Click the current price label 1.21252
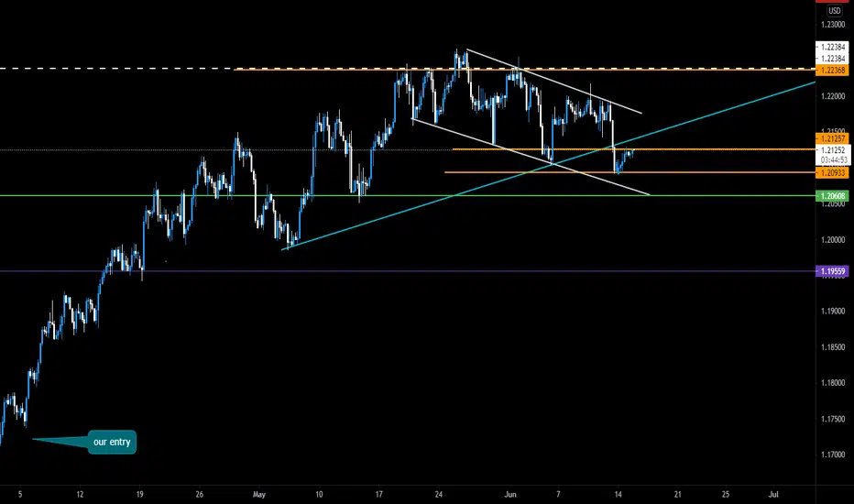The height and width of the screenshot is (504, 854). (x=833, y=150)
